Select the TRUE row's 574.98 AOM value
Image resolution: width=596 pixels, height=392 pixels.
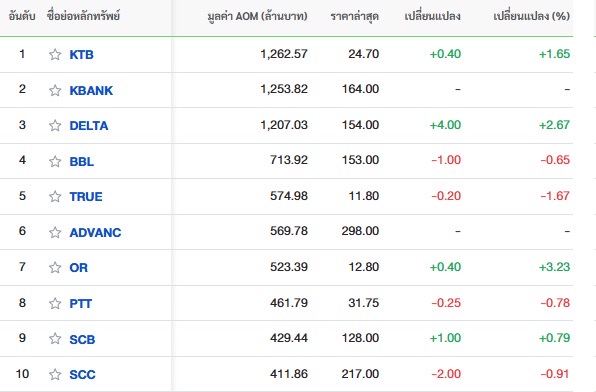pyautogui.click(x=289, y=196)
